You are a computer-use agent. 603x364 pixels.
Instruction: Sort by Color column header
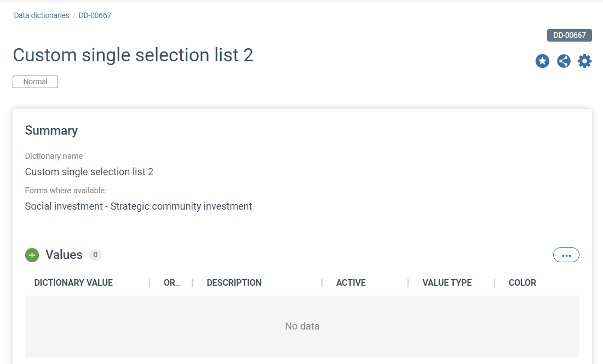pyautogui.click(x=522, y=282)
